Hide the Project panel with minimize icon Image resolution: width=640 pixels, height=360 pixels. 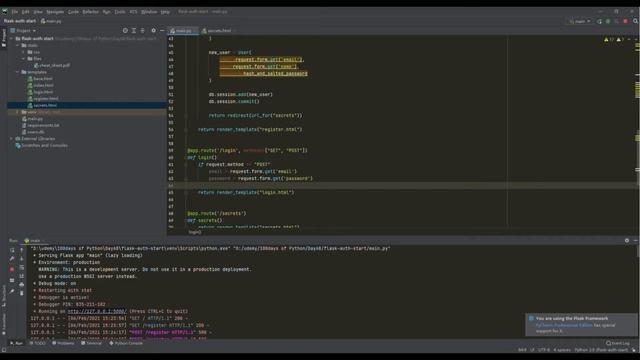coord(162,31)
